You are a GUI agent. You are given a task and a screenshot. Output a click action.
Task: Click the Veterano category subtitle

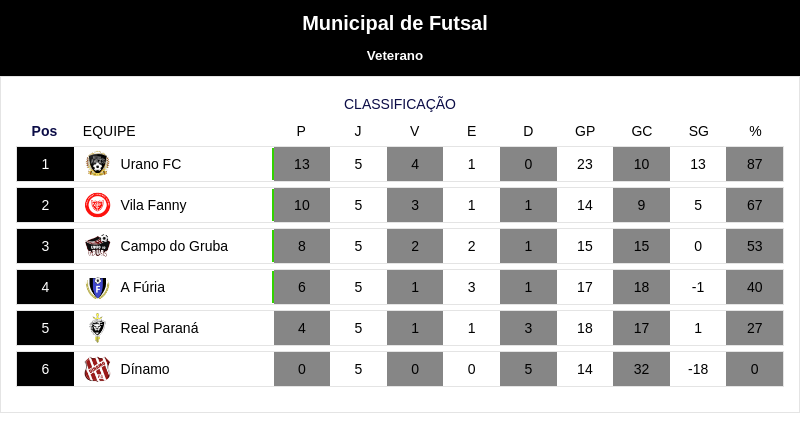[x=395, y=56]
